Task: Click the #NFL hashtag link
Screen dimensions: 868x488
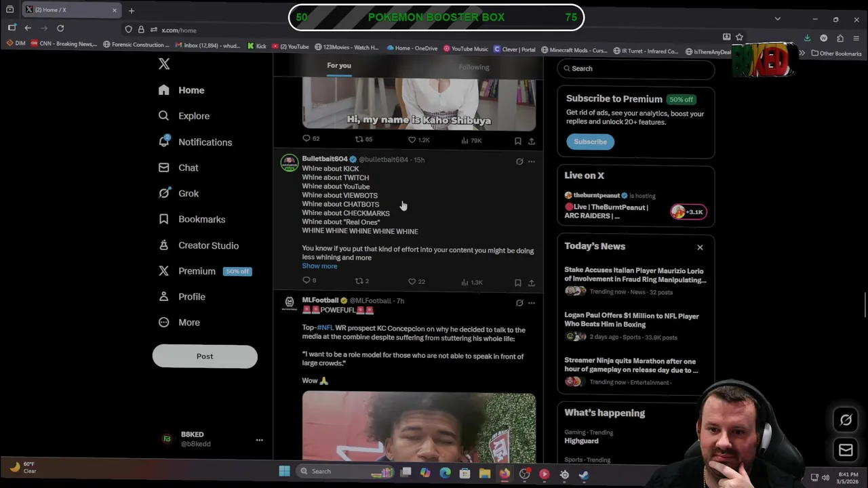Action: (325, 328)
